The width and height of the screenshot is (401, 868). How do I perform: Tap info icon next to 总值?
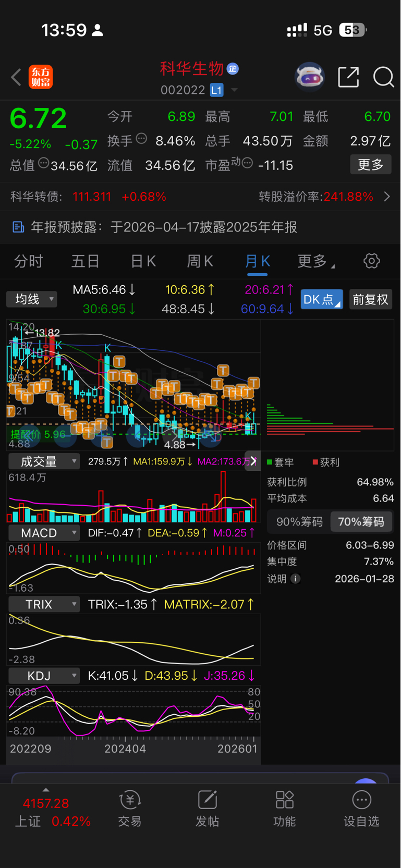click(44, 163)
